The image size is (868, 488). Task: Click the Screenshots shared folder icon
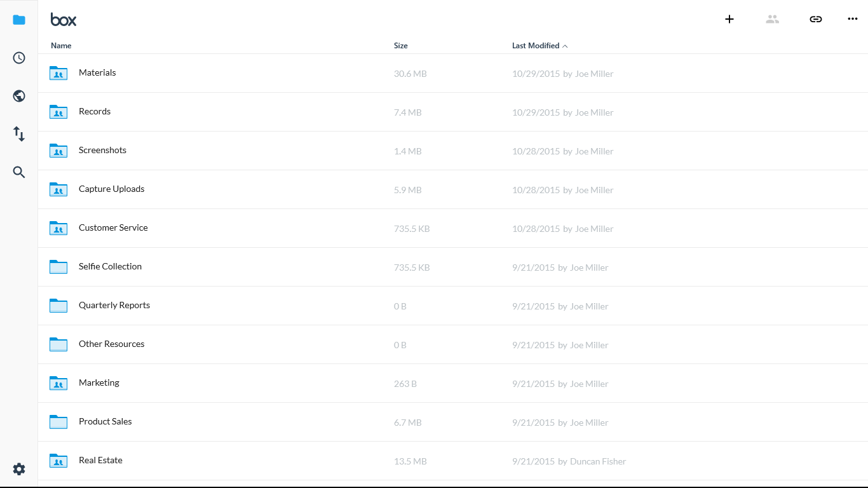[x=58, y=151]
